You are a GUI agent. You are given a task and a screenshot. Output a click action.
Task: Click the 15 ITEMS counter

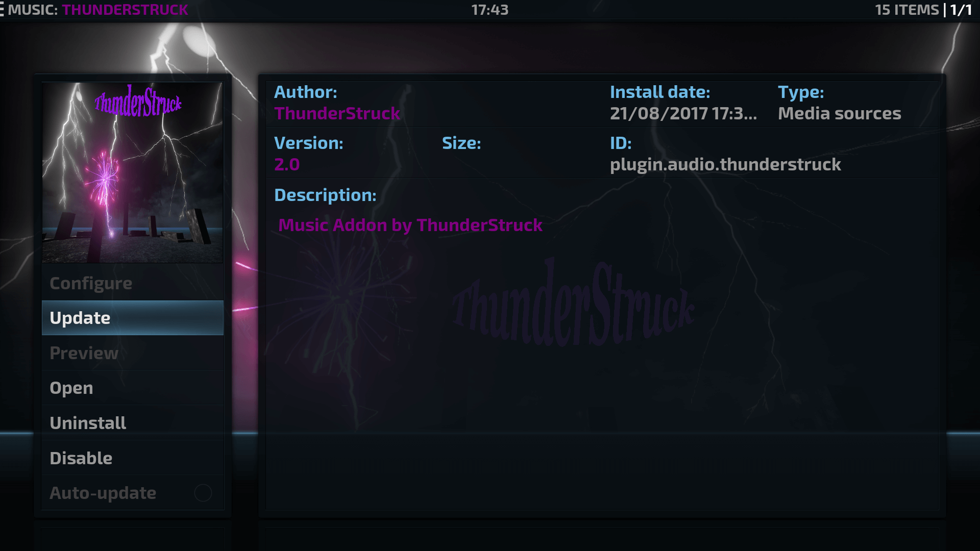(x=907, y=10)
